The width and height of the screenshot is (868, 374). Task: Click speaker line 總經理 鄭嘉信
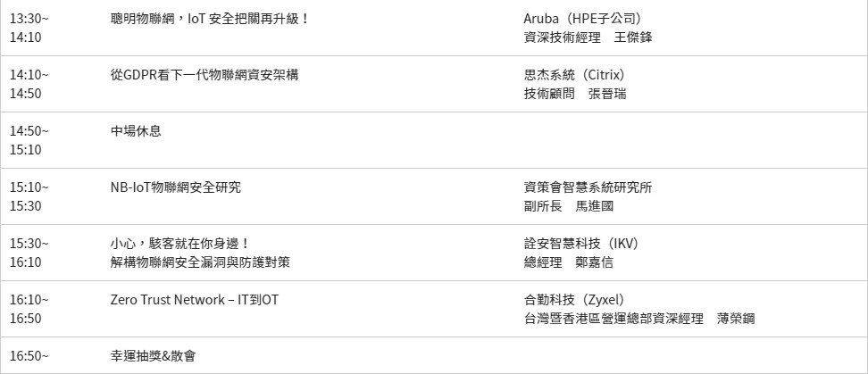point(568,262)
